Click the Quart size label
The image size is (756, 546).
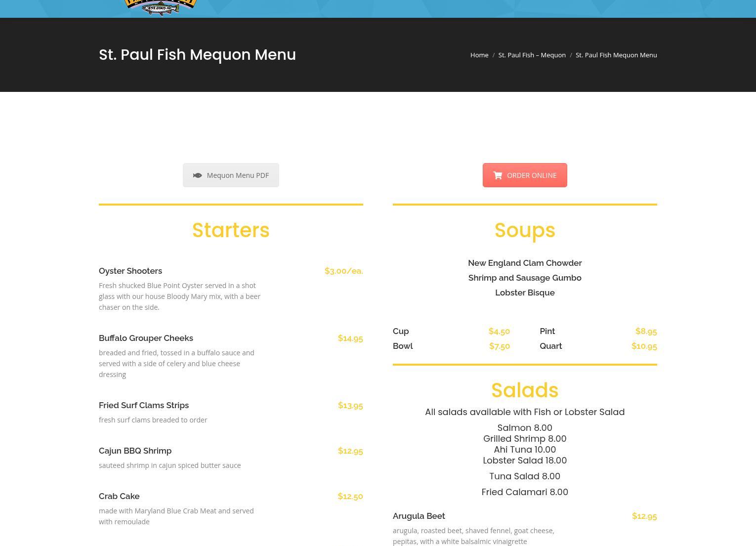coord(550,346)
